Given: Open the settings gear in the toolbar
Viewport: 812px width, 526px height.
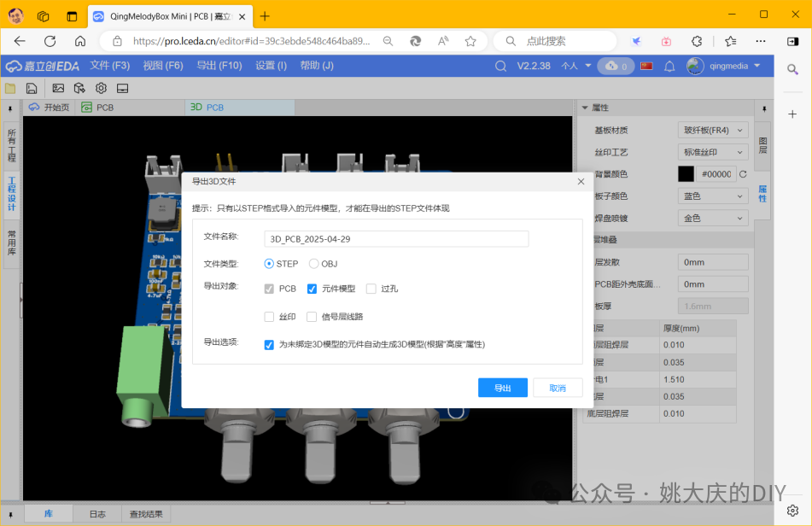Looking at the screenshot, I should 100,88.
